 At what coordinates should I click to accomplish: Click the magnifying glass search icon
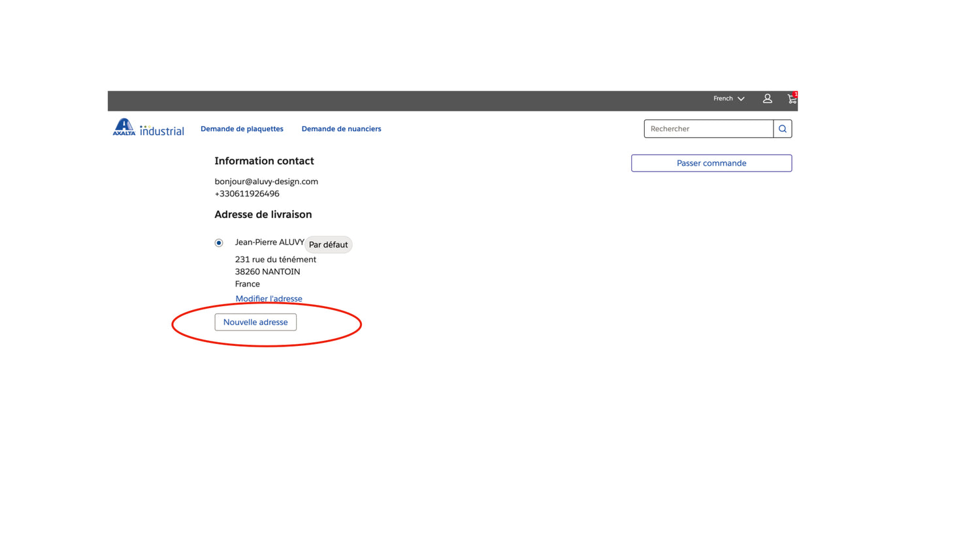782,129
